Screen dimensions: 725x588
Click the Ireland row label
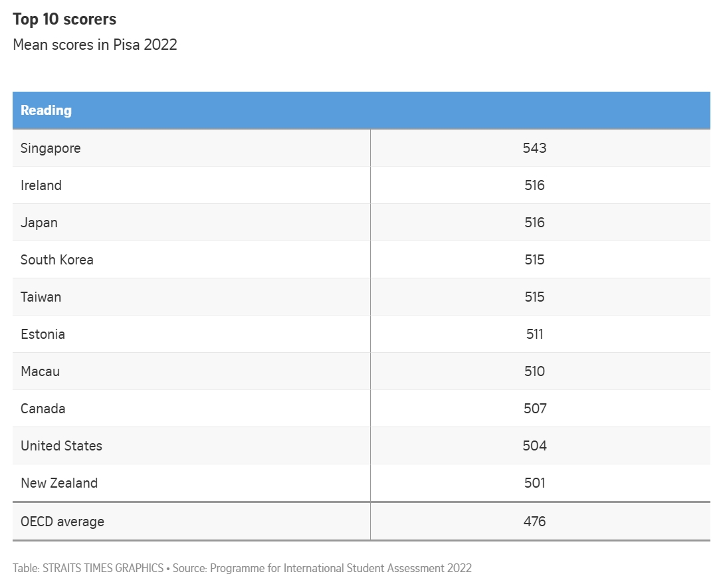coord(41,185)
